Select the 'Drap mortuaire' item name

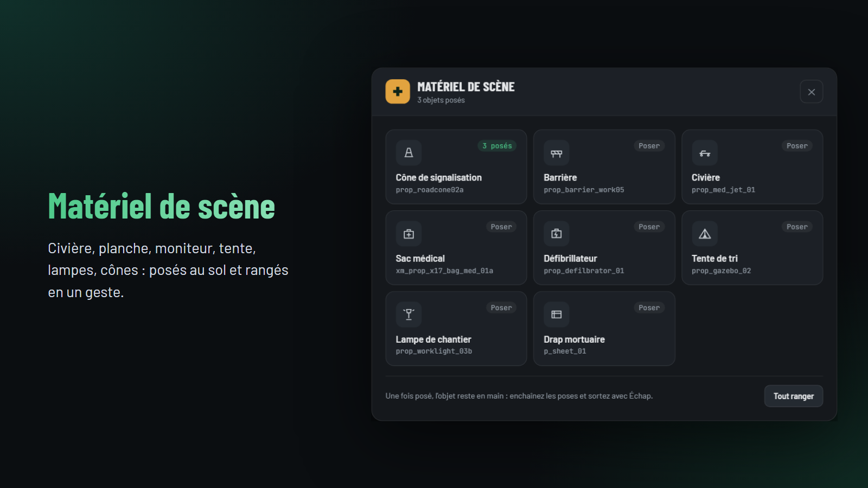[x=574, y=339]
